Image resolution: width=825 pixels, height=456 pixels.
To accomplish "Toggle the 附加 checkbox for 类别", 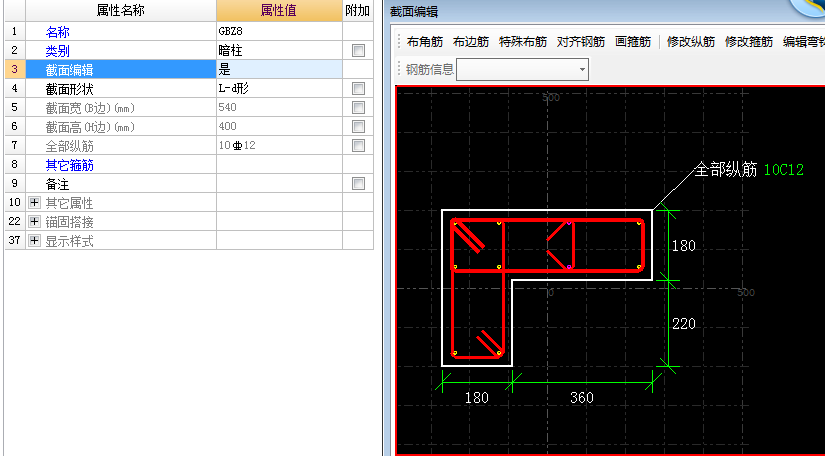I will (358, 50).
